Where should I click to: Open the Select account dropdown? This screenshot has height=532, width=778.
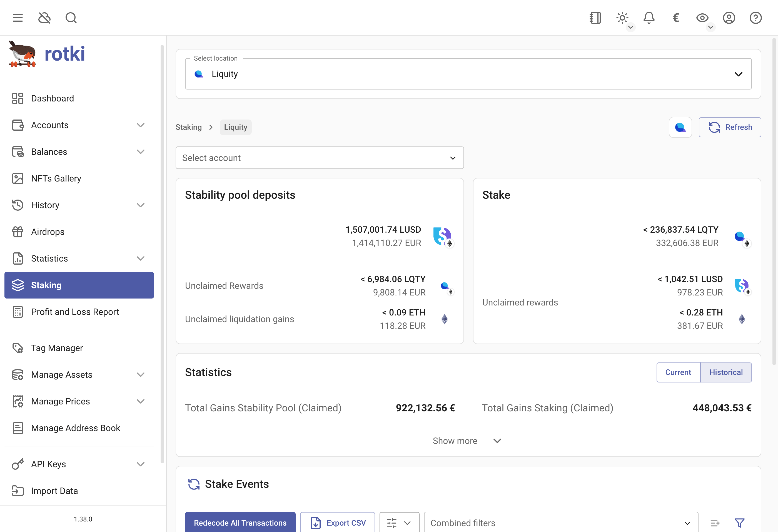click(320, 158)
